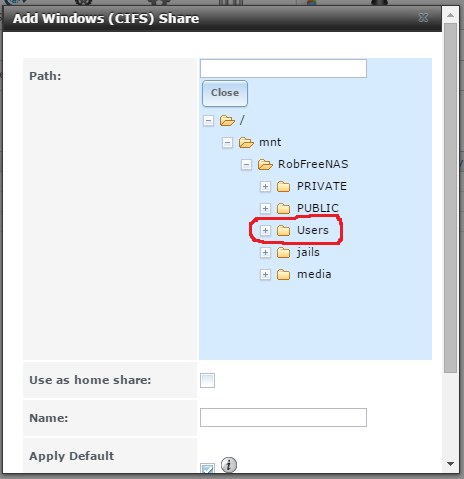
Task: Click the media folder icon
Action: 284,274
